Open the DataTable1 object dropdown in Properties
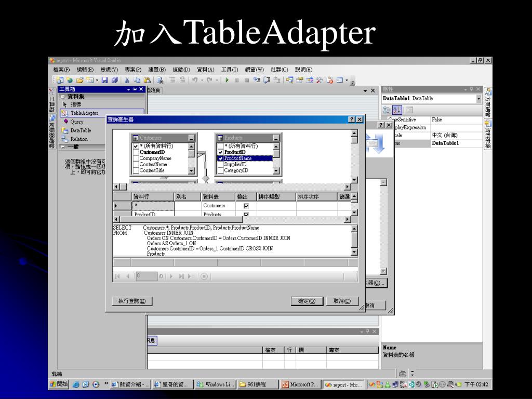 point(478,99)
